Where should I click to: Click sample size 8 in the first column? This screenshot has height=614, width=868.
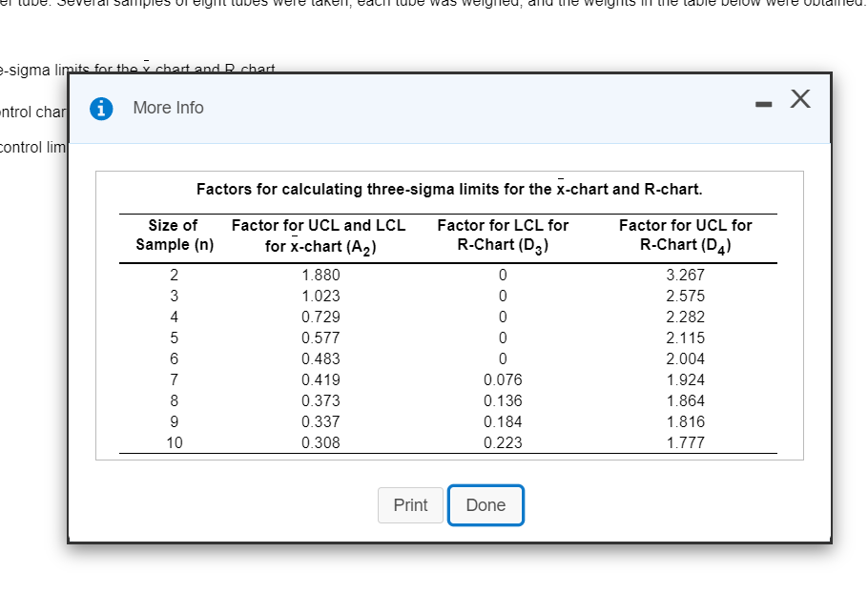point(174,401)
